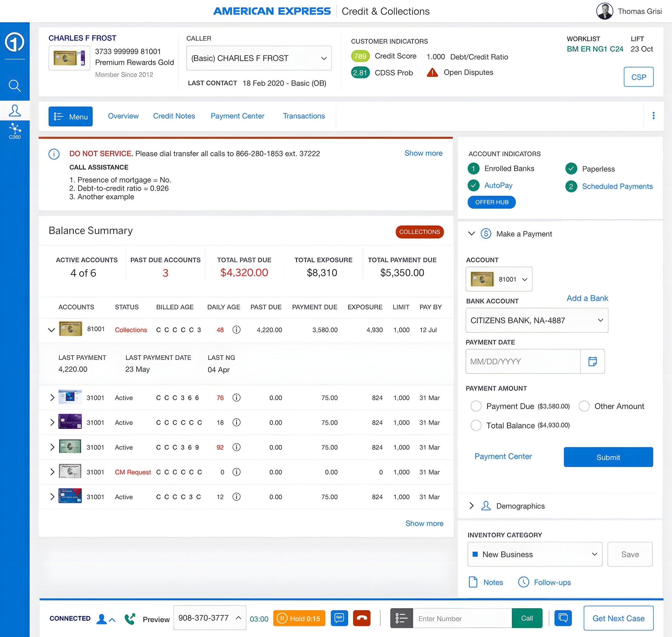Screen dimensions: 672x637
Task: Click the COLLECTIONS red badge
Action: pyautogui.click(x=419, y=231)
